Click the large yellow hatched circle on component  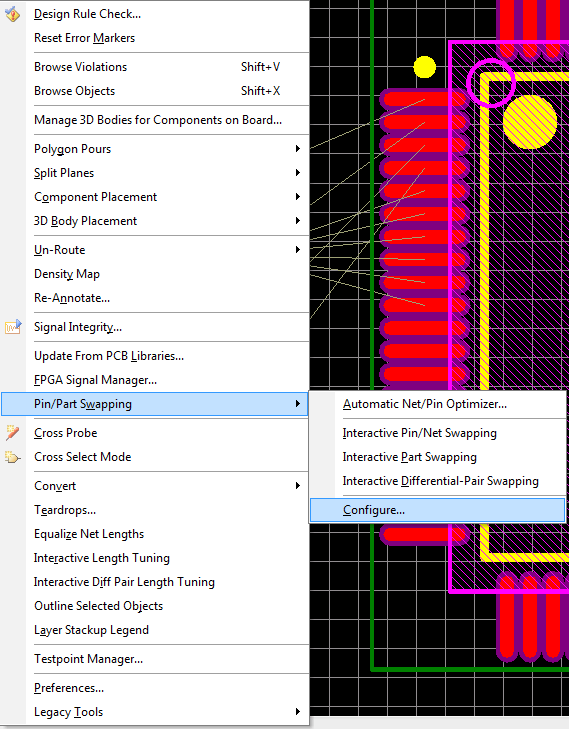pyautogui.click(x=530, y=122)
